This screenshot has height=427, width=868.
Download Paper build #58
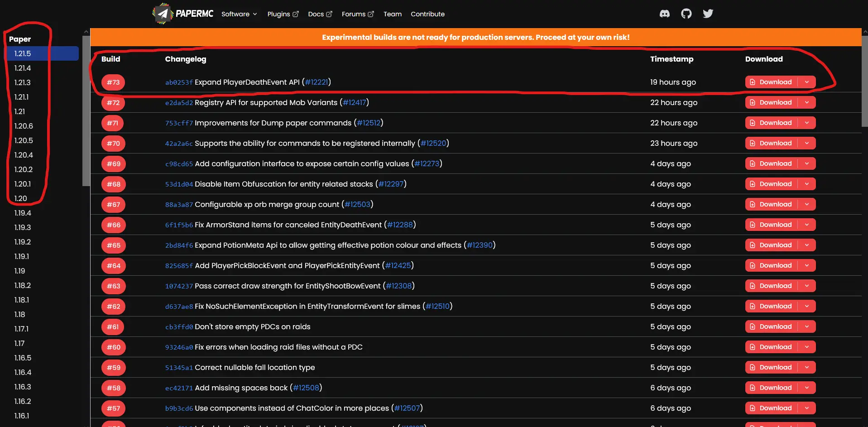[x=772, y=388]
